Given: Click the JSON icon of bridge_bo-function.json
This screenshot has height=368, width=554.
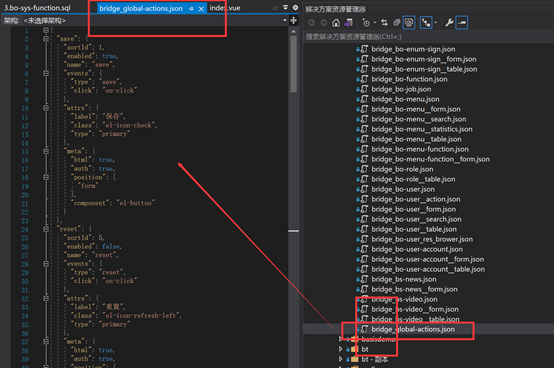Looking at the screenshot, I should point(364,79).
